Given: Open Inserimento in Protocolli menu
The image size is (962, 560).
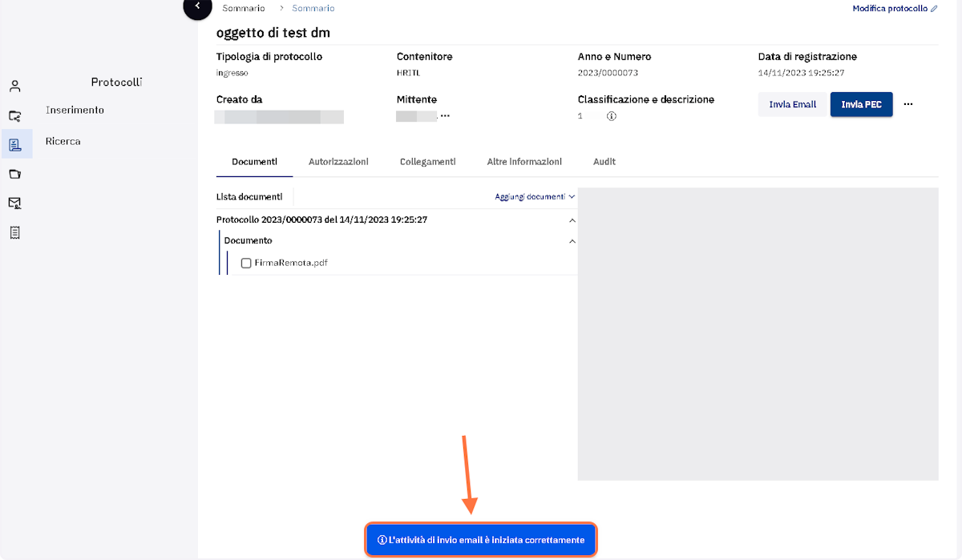Looking at the screenshot, I should point(75,111).
